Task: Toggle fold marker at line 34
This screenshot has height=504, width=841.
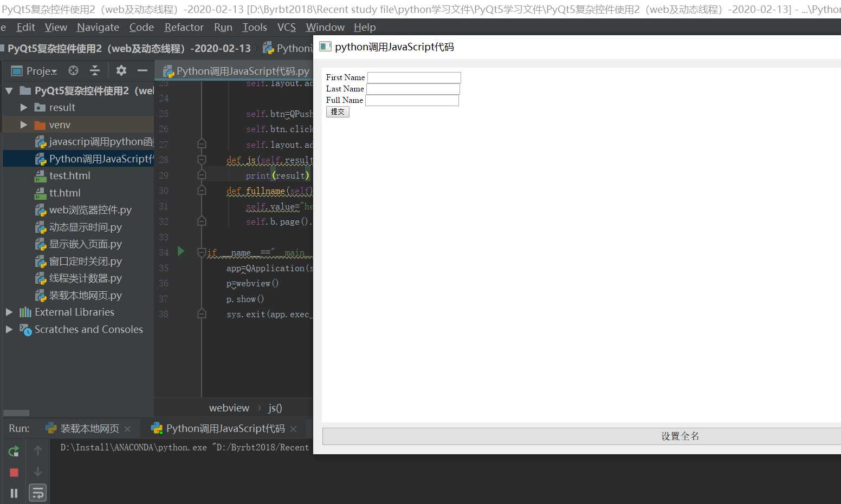Action: (x=202, y=252)
